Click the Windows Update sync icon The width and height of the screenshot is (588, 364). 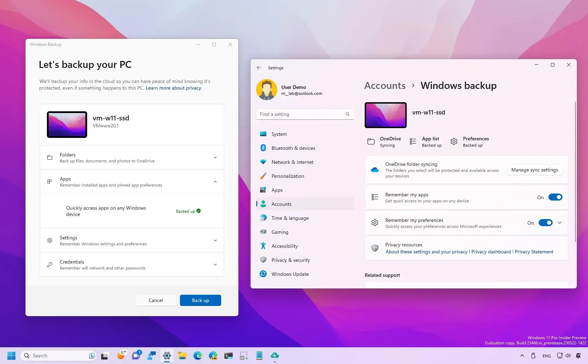[263, 274]
